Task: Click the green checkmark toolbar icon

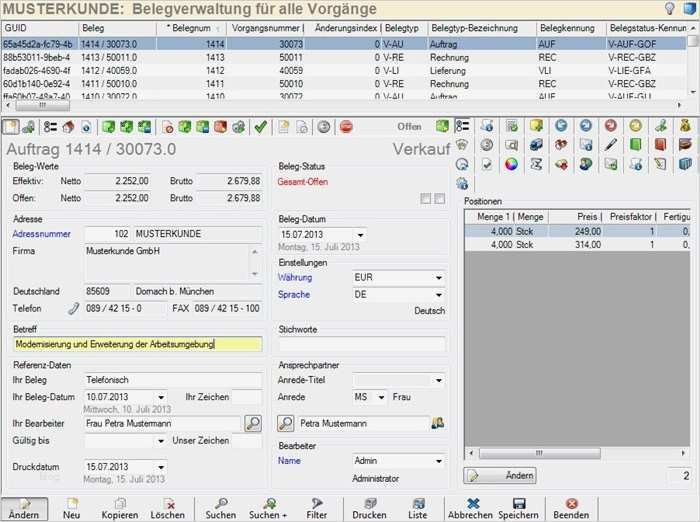Action: 260,127
